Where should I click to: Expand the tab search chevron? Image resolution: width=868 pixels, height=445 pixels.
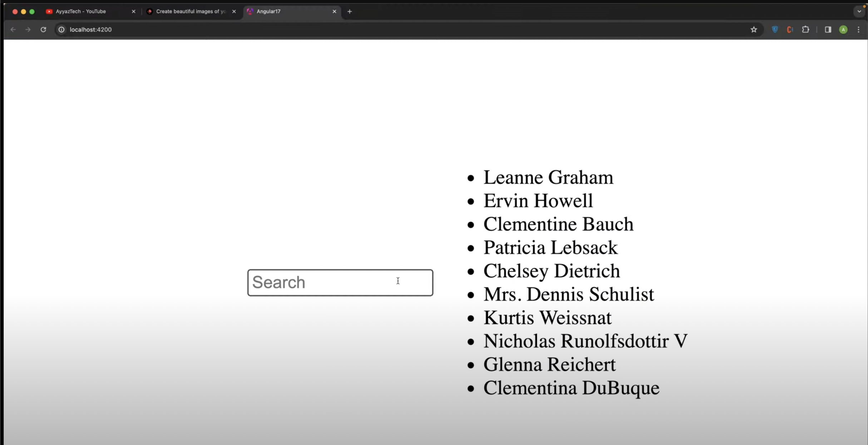tap(859, 11)
